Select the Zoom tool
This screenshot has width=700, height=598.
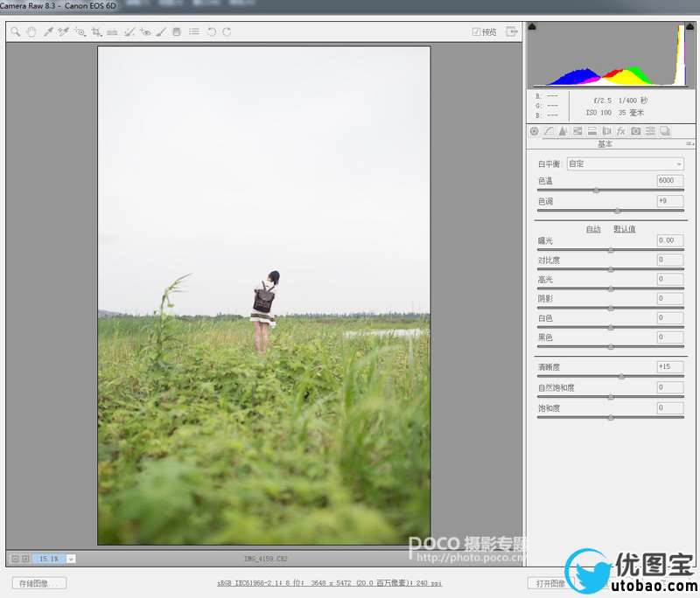15,31
